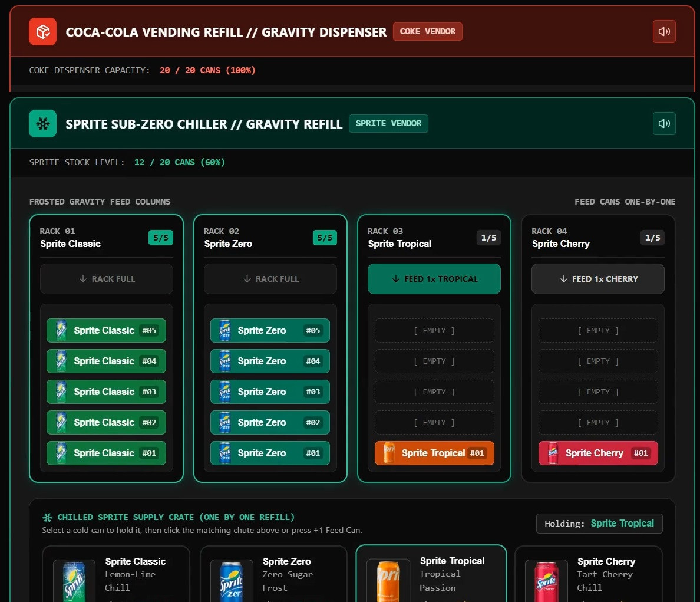Select Sprite Classic #04 can slot
This screenshot has height=602, width=700.
pos(106,361)
